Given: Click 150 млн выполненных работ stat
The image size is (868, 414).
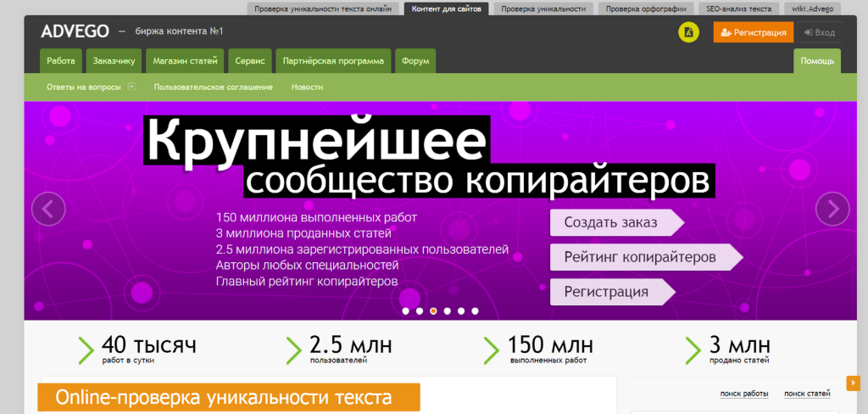Looking at the screenshot, I should (550, 350).
